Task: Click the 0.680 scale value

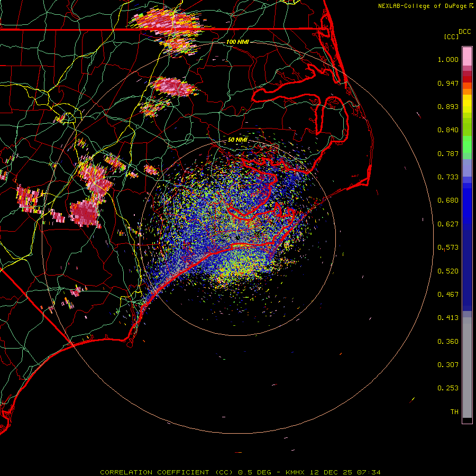Action: 448,200
